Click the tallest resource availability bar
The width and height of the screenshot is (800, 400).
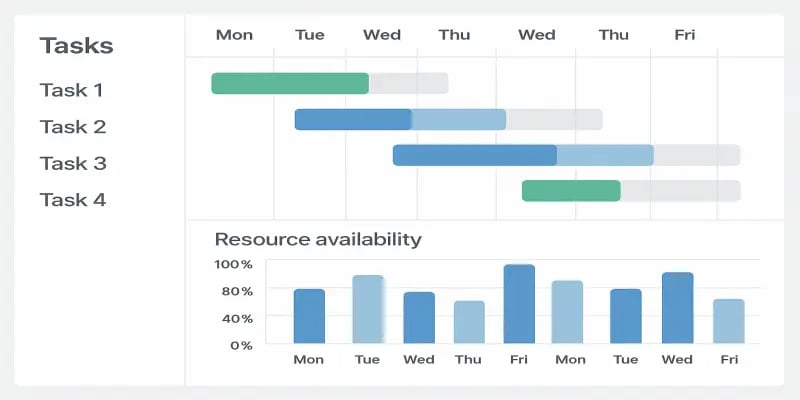519,305
